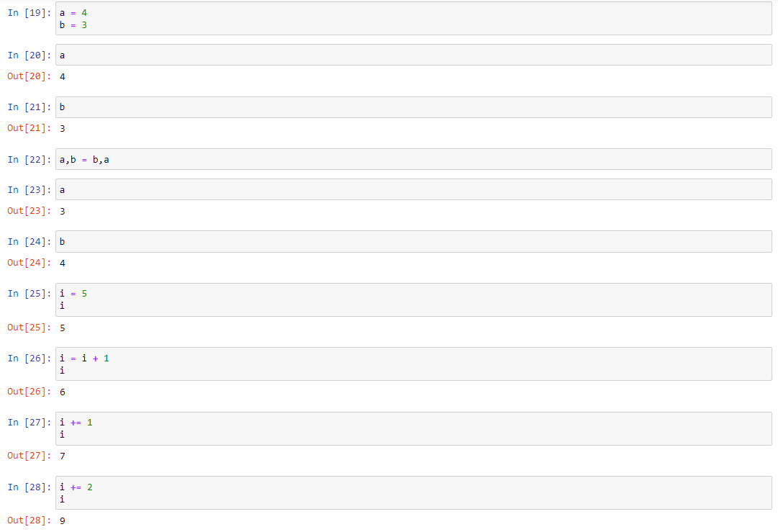
Task: Click output value 5 of Out[25]
Action: pyautogui.click(x=63, y=328)
